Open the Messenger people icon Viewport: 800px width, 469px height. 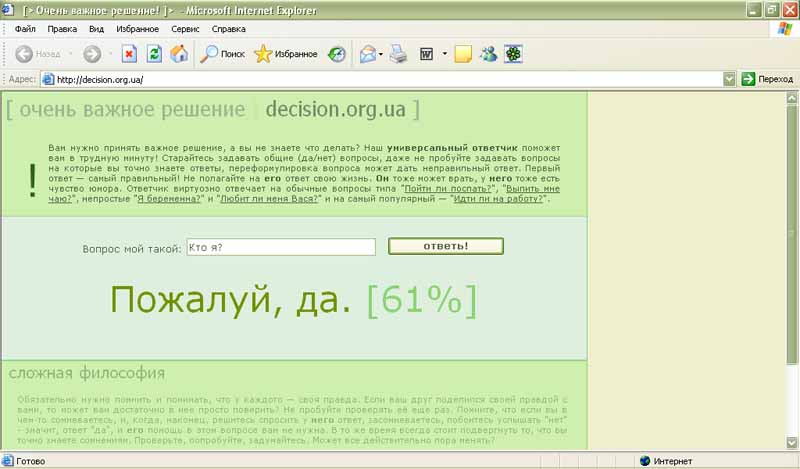(488, 54)
